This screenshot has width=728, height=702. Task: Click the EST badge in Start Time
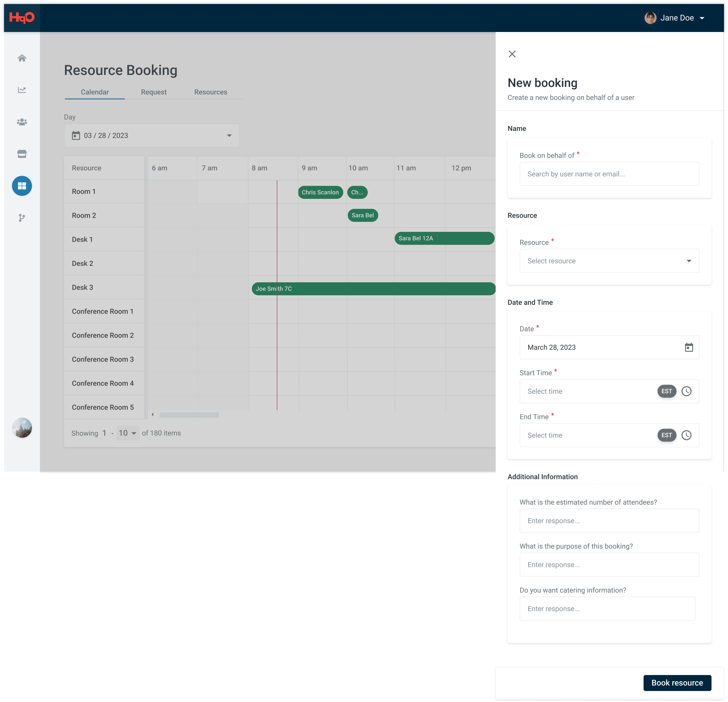coord(667,391)
